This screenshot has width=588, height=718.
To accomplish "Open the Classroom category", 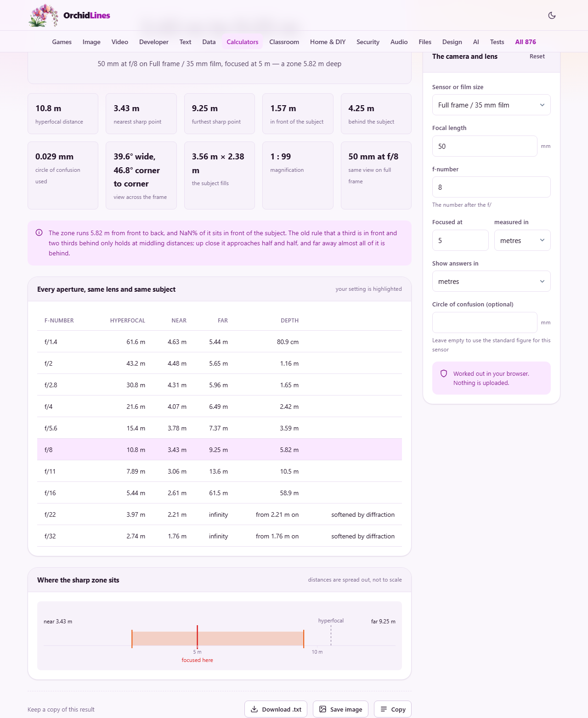I will (284, 42).
